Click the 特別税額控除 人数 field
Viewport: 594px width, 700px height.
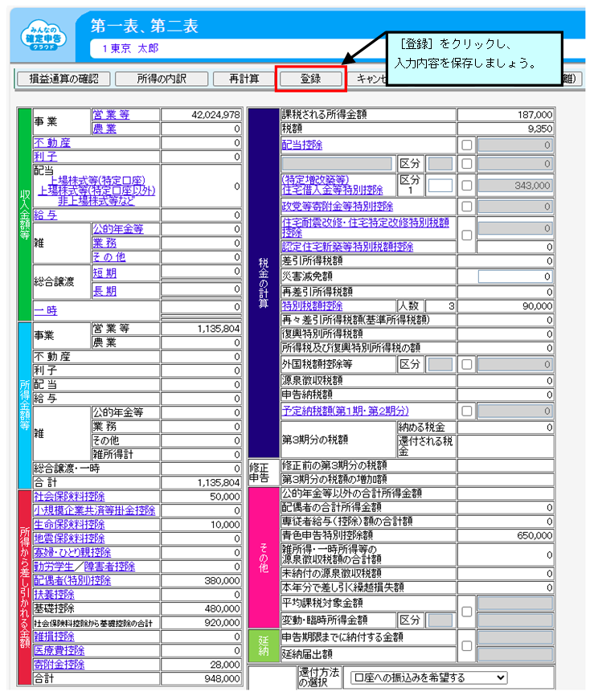pyautogui.click(x=440, y=306)
